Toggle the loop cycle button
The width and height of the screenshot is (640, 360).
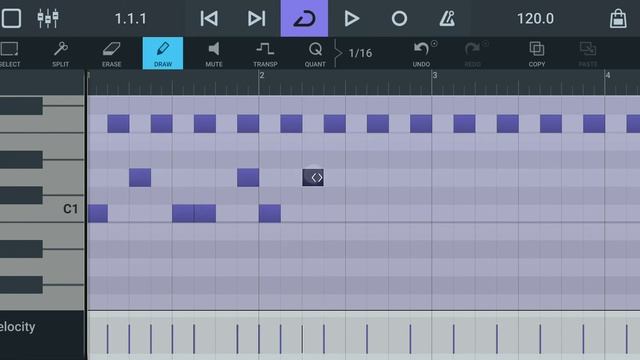(x=304, y=18)
